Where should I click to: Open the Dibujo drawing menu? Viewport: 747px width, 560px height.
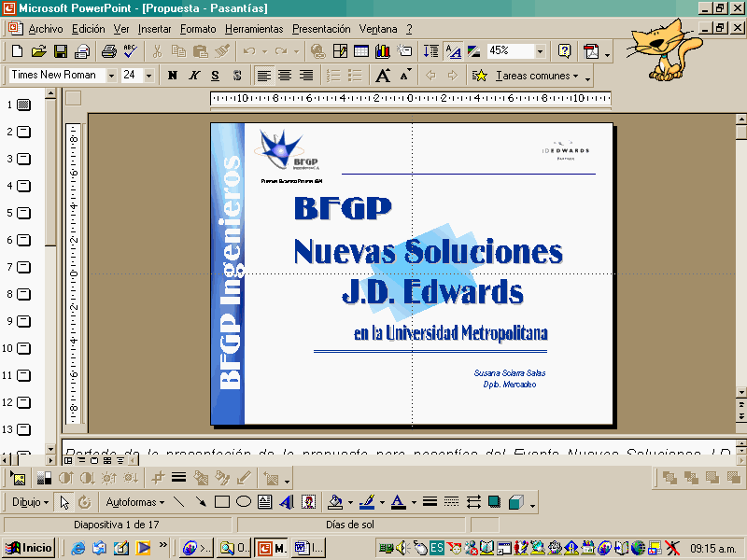(x=30, y=502)
